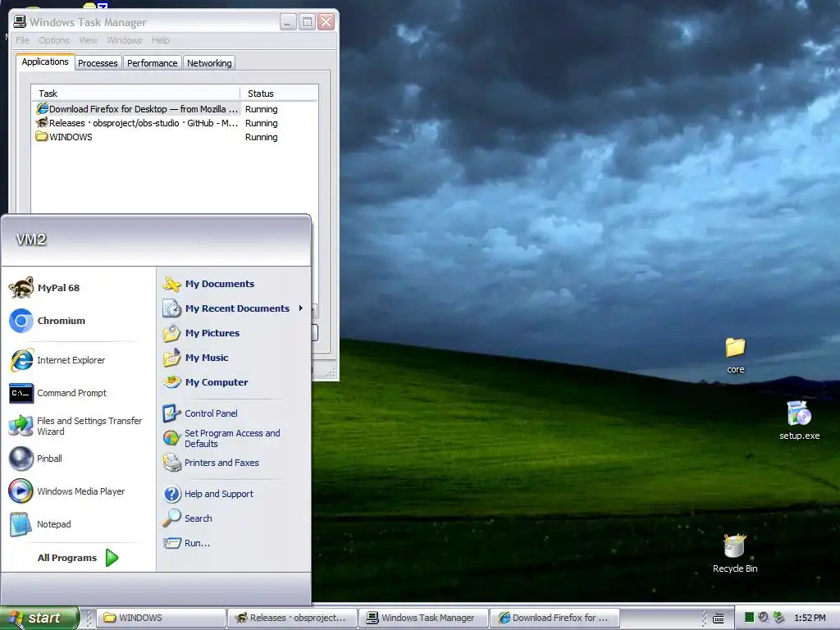Select the setup.exe desktop icon
The width and height of the screenshot is (840, 630).
click(799, 420)
